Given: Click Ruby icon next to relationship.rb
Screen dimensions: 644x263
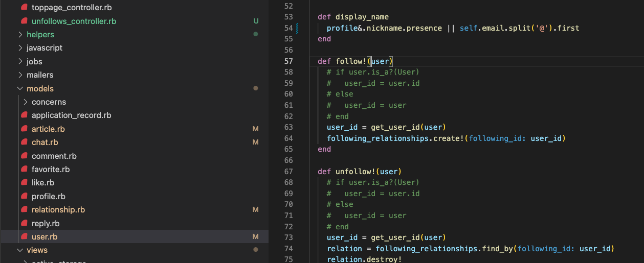Looking at the screenshot, I should [24, 209].
